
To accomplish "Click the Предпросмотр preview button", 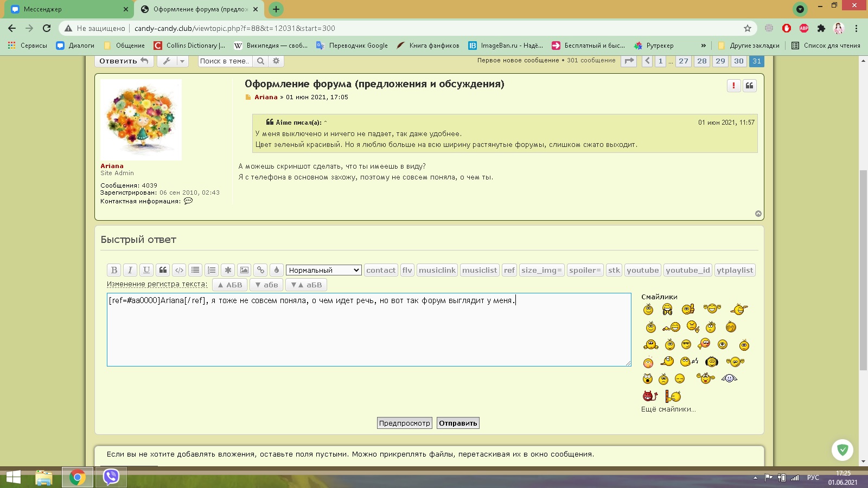I will pyautogui.click(x=404, y=423).
